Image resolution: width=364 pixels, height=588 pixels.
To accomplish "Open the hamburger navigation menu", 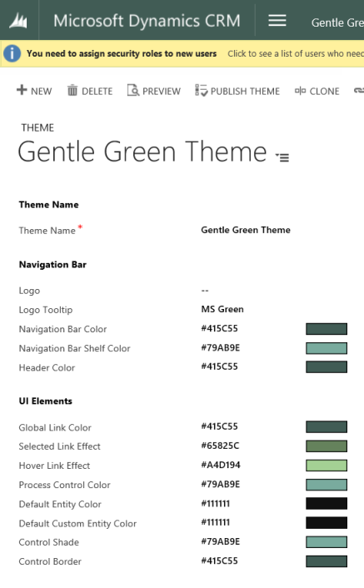I will click(277, 20).
